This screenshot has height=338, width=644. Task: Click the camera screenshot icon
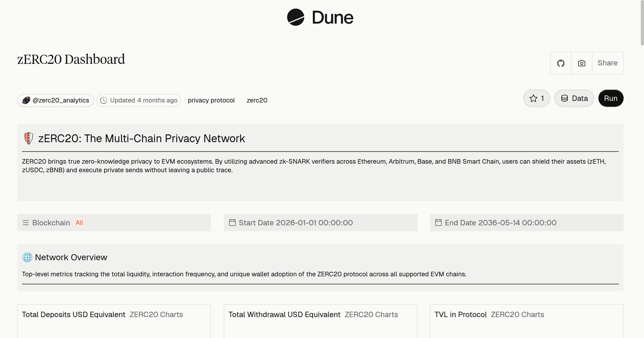click(x=581, y=63)
